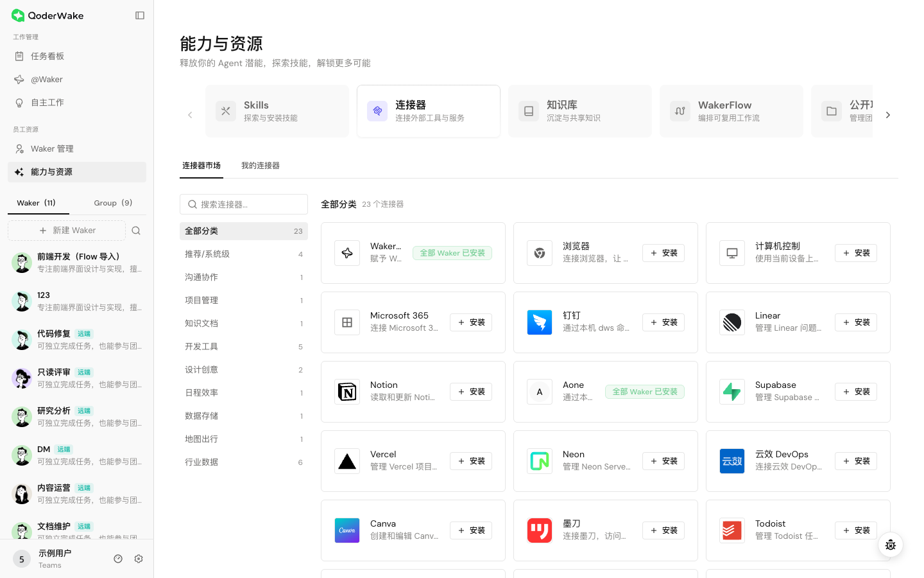Click the Waker search magnifier icon
924x578 pixels.
pos(136,231)
